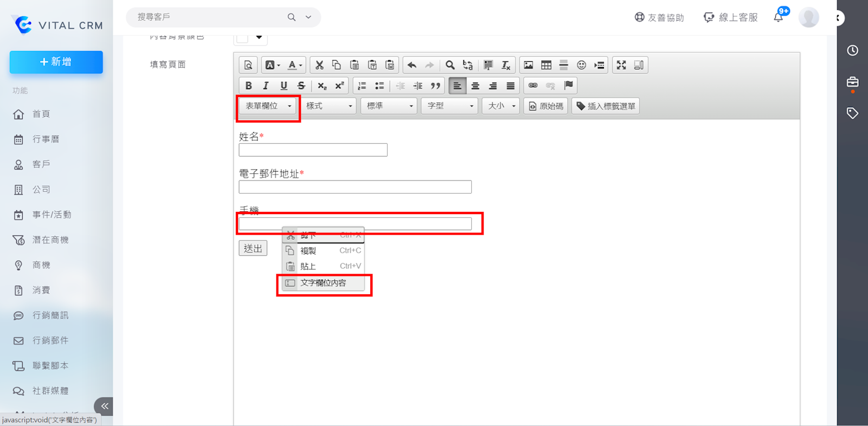868x426 pixels.
Task: Toggle bold formatting
Action: coord(248,86)
